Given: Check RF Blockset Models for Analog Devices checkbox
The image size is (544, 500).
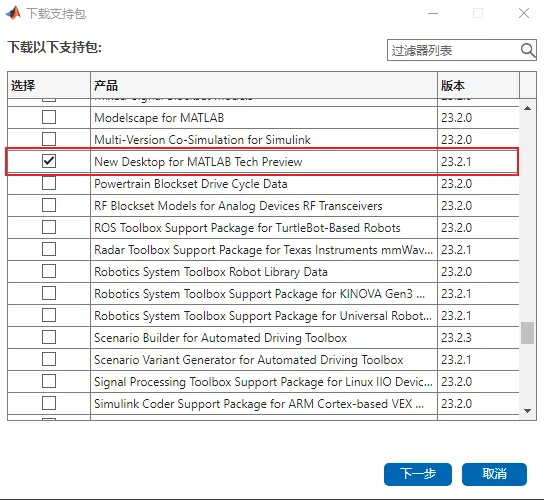Looking at the screenshot, I should pos(49,205).
